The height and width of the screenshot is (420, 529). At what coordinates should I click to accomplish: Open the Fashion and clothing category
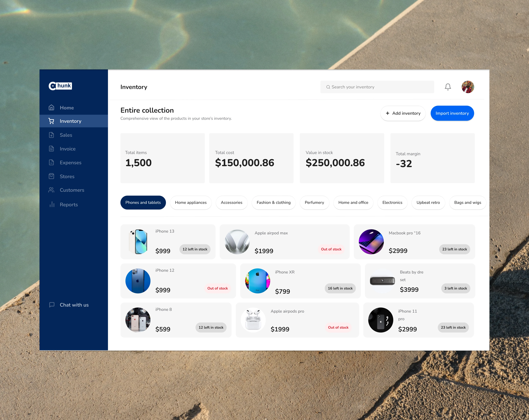click(x=273, y=202)
